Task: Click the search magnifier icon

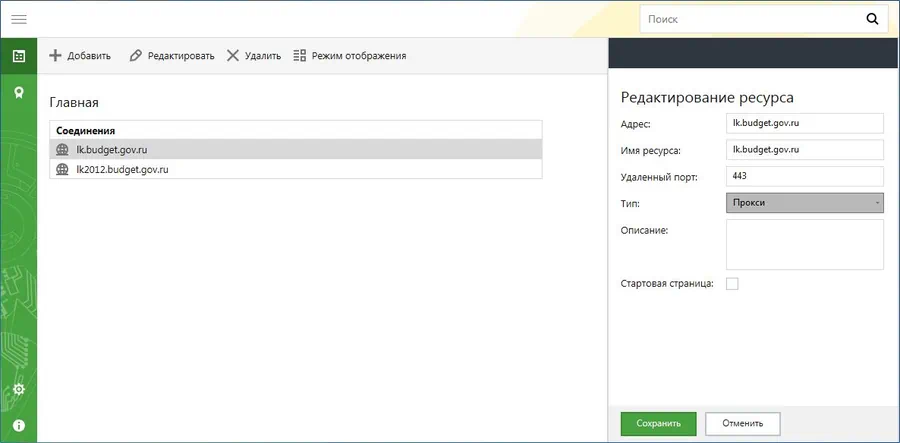Action: [872, 19]
